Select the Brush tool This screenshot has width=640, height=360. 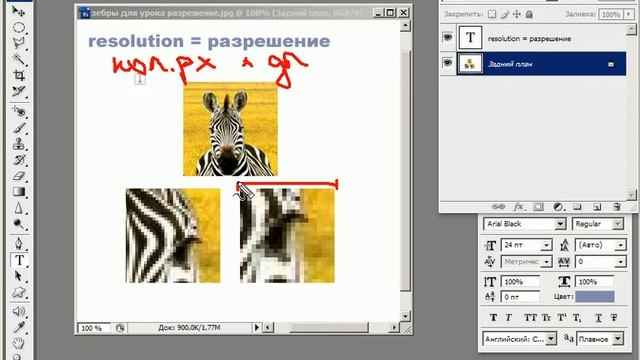pyautogui.click(x=18, y=128)
